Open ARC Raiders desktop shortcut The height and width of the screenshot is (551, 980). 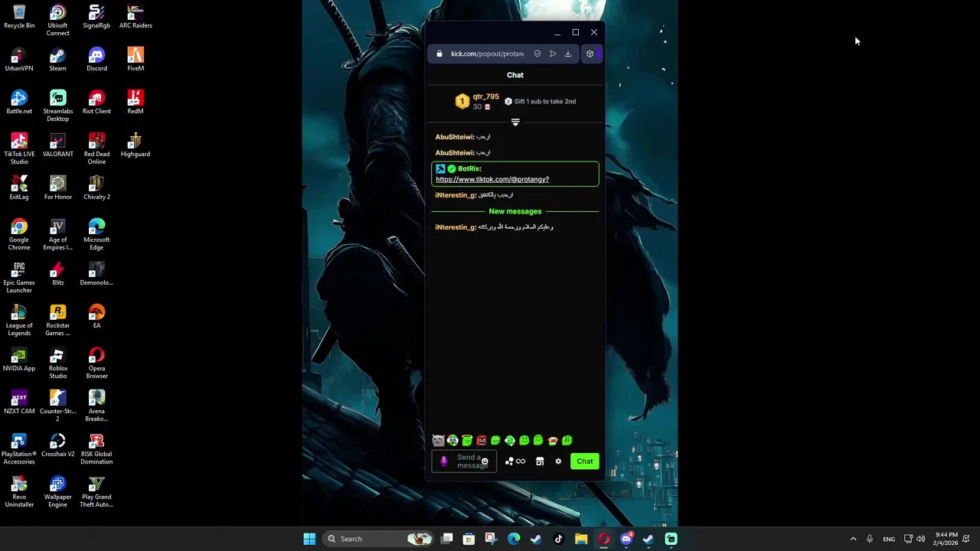[136, 17]
